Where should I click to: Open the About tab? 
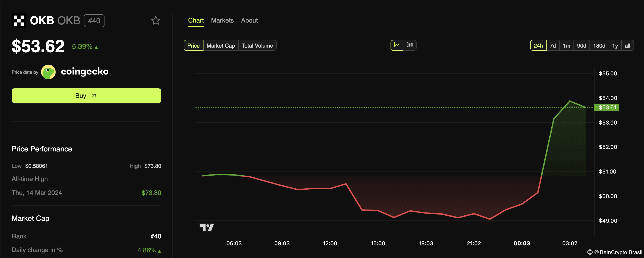click(249, 20)
